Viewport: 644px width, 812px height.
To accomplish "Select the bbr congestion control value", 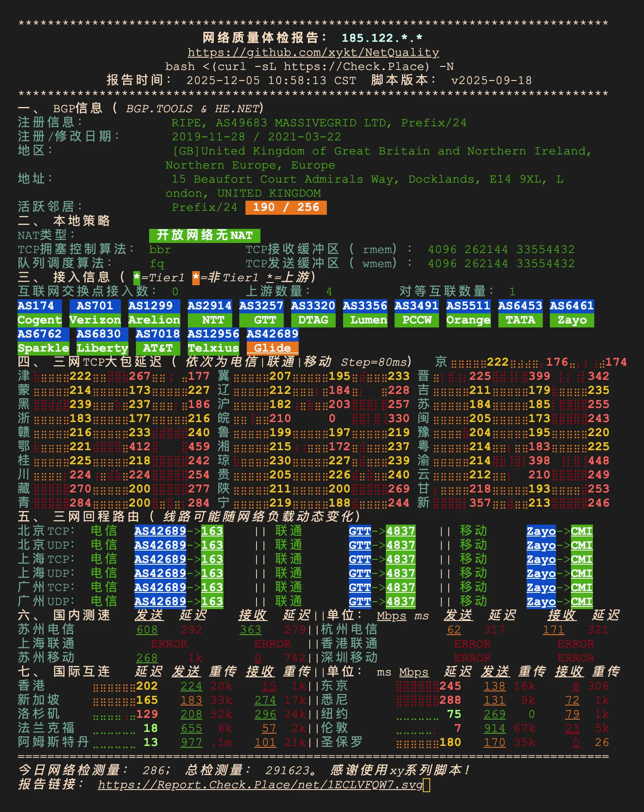I will 160,250.
